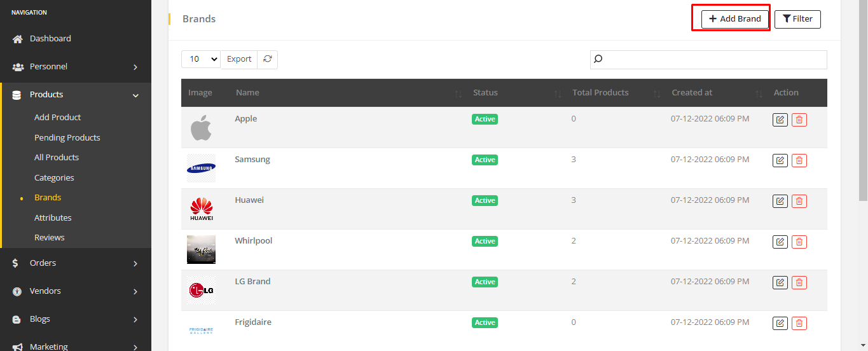Click the Huawei brand name
Image resolution: width=868 pixels, height=351 pixels.
249,200
